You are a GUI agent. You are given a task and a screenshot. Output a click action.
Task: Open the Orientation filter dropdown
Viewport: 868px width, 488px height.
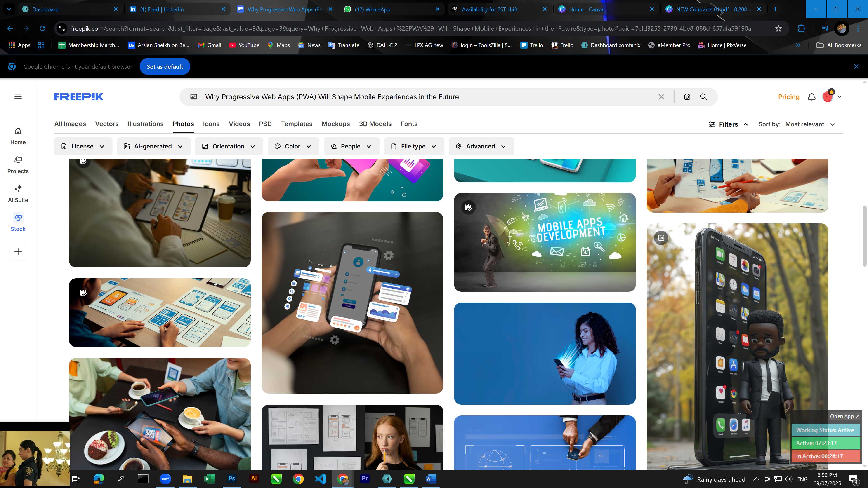tap(229, 146)
